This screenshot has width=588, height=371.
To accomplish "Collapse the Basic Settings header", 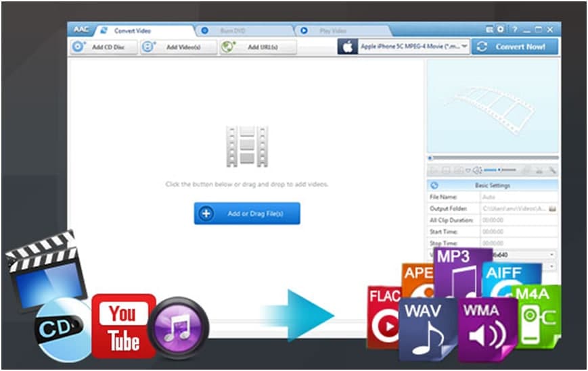I will (493, 185).
